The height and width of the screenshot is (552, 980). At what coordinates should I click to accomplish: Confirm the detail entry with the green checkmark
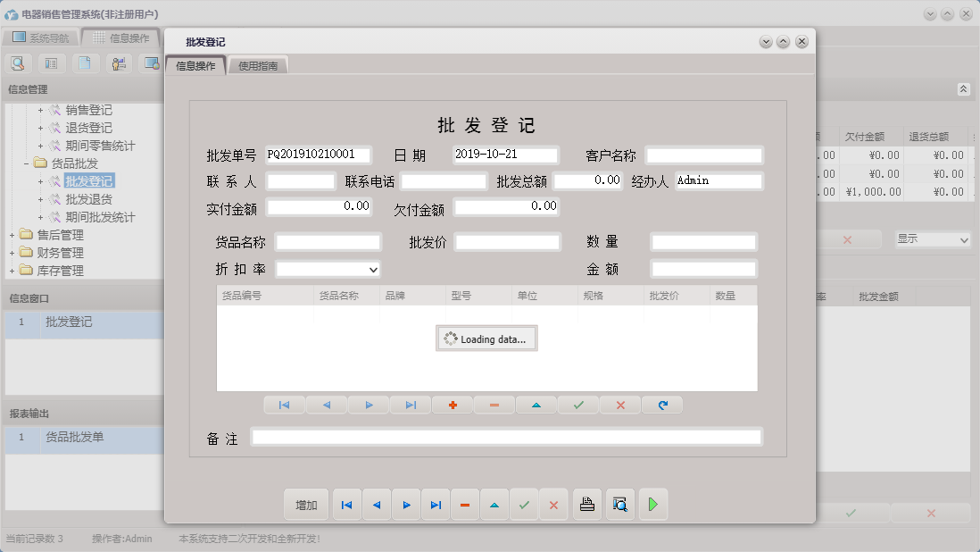[x=577, y=405]
